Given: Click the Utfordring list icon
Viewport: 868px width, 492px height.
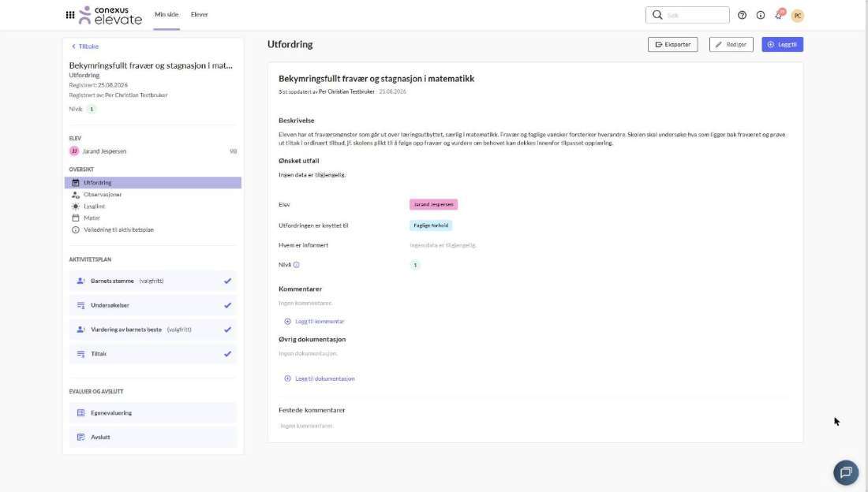Looking at the screenshot, I should point(76,183).
